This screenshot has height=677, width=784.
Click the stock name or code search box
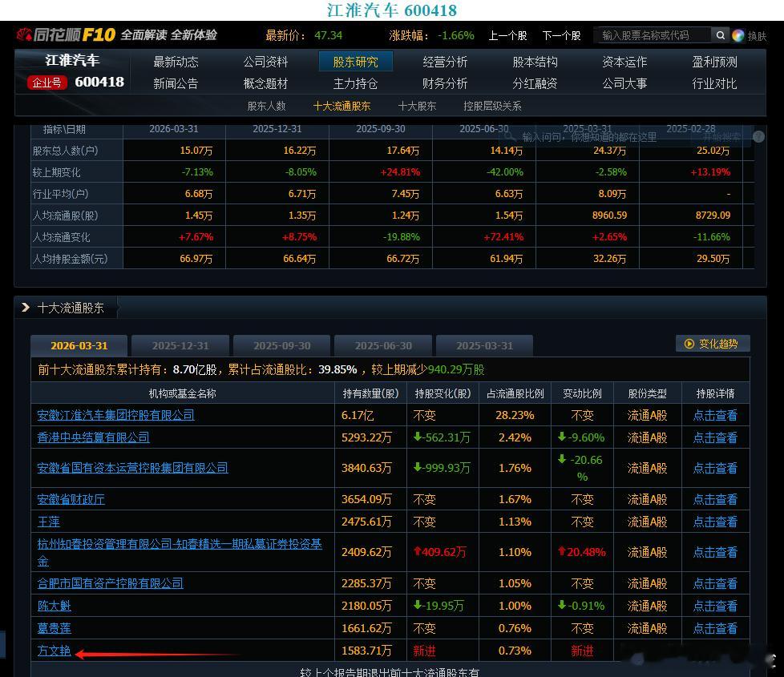point(652,35)
